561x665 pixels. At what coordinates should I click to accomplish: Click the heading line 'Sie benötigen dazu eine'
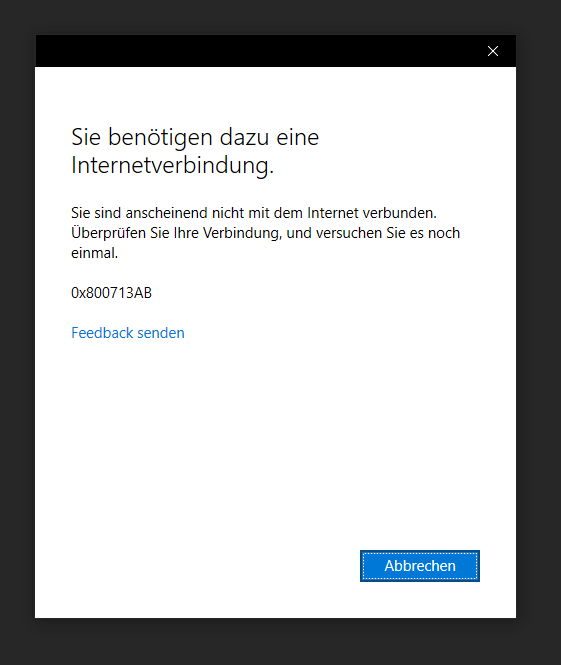tap(195, 137)
